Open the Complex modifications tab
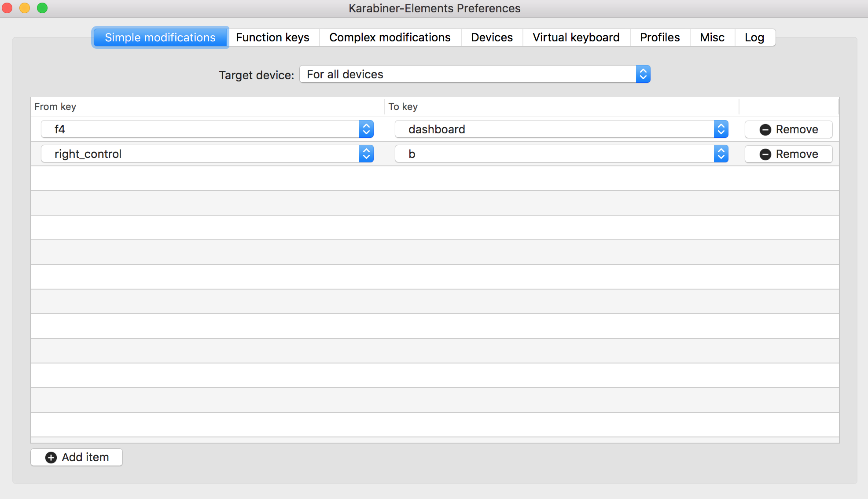This screenshot has height=499, width=868. point(390,37)
